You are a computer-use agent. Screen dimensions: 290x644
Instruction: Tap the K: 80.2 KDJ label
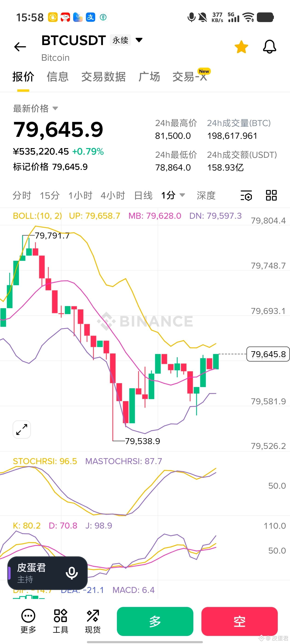pos(27,526)
